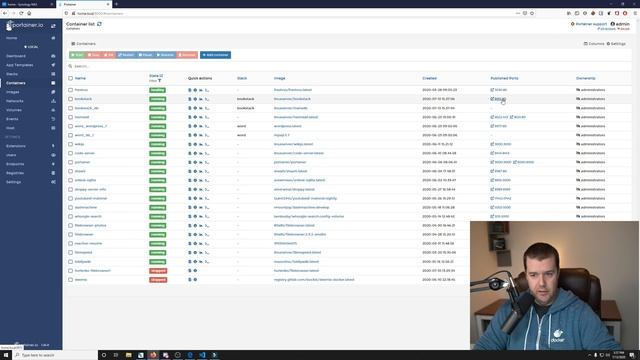
Task: Open published port link icon for bookstack
Action: (x=492, y=99)
